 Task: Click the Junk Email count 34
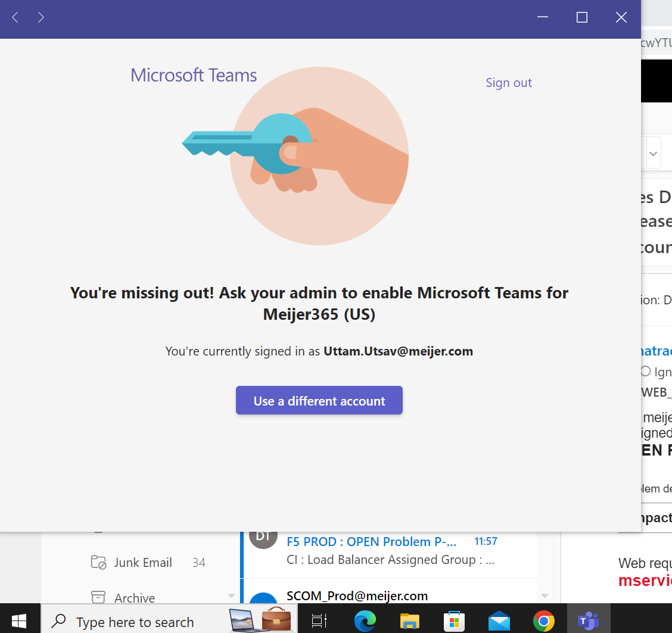click(x=199, y=562)
